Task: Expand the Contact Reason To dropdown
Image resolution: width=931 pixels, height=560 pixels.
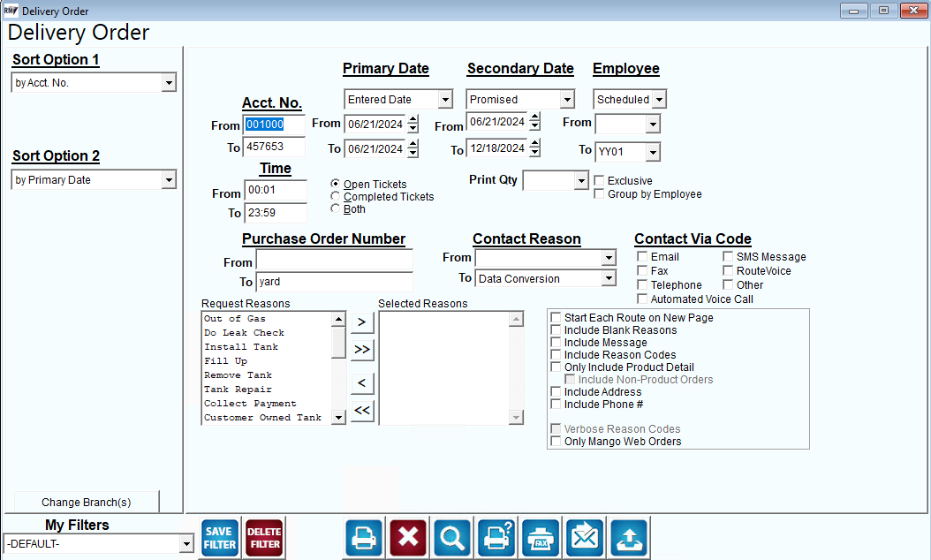Action: tap(608, 278)
